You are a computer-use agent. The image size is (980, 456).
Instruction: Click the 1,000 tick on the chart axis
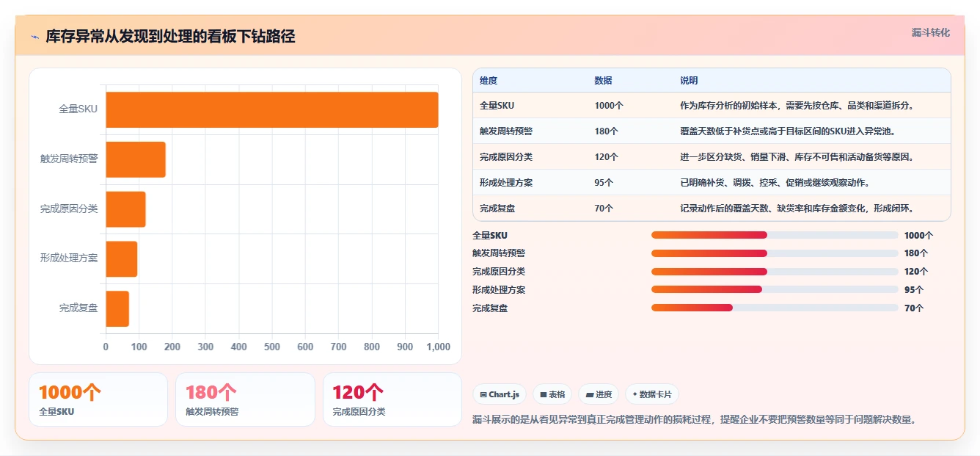[438, 347]
